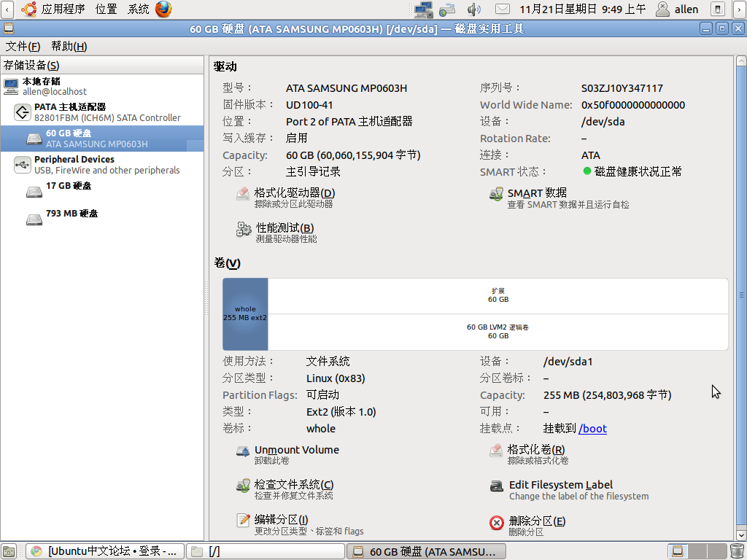Open the 帮助(H) menu
The image size is (747, 560).
coord(69,46)
